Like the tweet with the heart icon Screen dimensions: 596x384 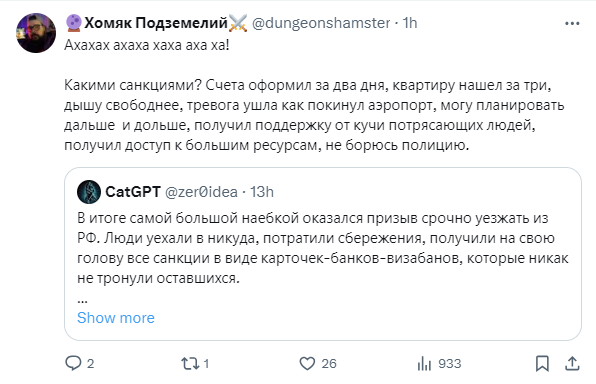(307, 363)
